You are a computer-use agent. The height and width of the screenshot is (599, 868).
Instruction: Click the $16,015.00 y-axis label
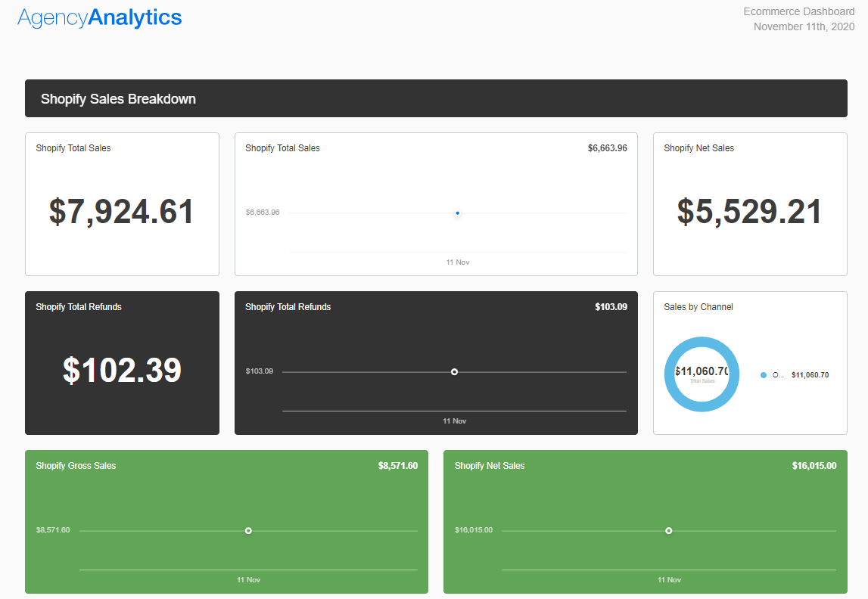click(x=474, y=530)
